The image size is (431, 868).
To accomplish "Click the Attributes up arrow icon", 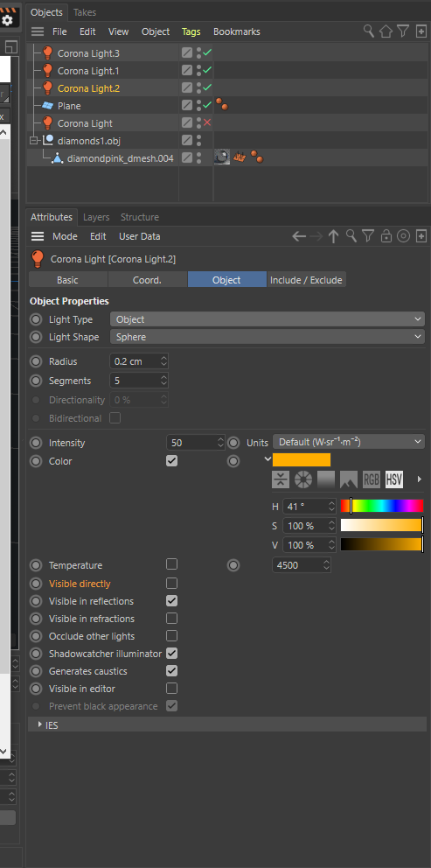I will click(333, 236).
